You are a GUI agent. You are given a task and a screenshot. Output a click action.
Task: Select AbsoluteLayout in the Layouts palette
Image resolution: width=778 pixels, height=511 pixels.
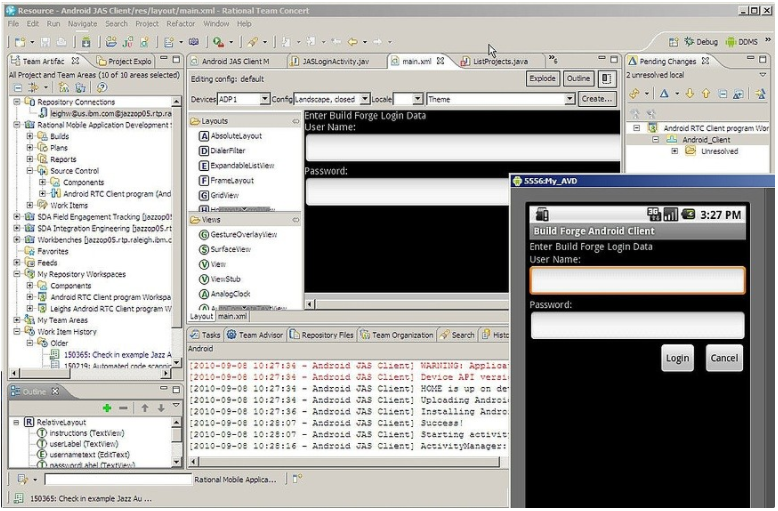[x=230, y=136]
